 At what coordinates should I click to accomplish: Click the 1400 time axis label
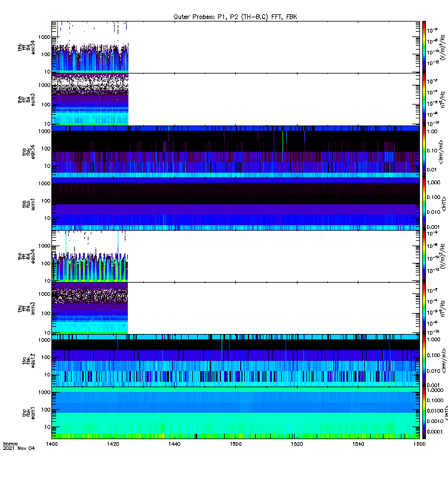click(x=51, y=444)
